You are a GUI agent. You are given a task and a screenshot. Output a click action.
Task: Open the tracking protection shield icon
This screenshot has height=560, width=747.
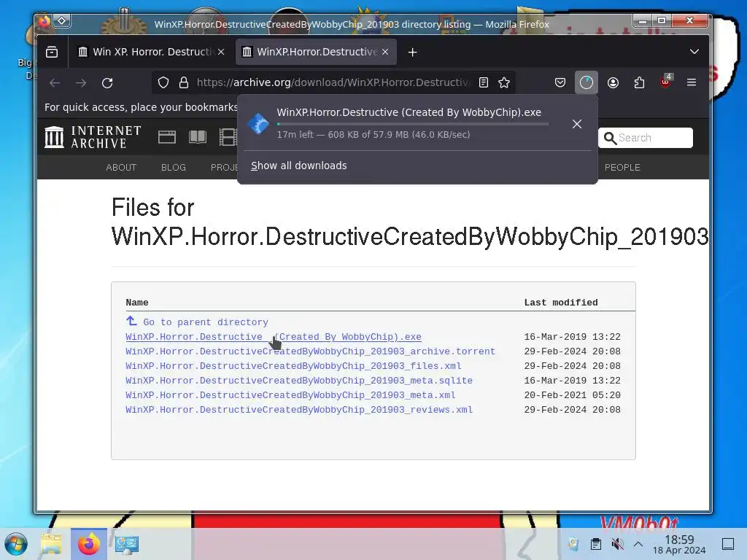coord(163,83)
